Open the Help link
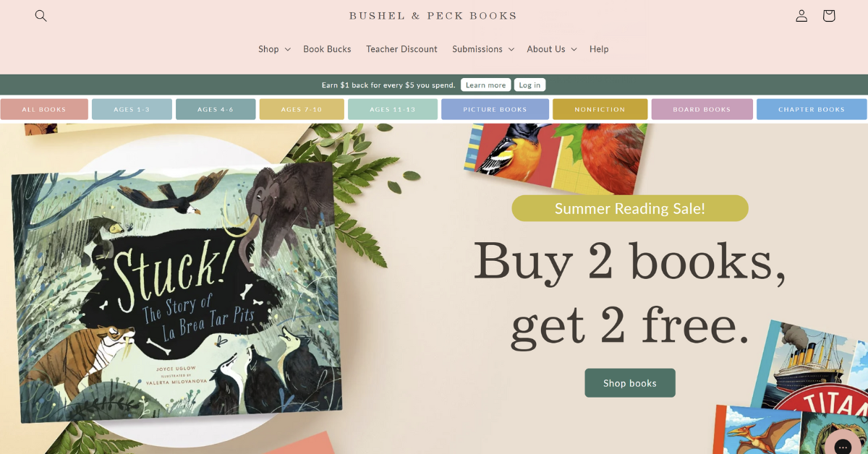Image resolution: width=868 pixels, height=454 pixels. tap(599, 49)
